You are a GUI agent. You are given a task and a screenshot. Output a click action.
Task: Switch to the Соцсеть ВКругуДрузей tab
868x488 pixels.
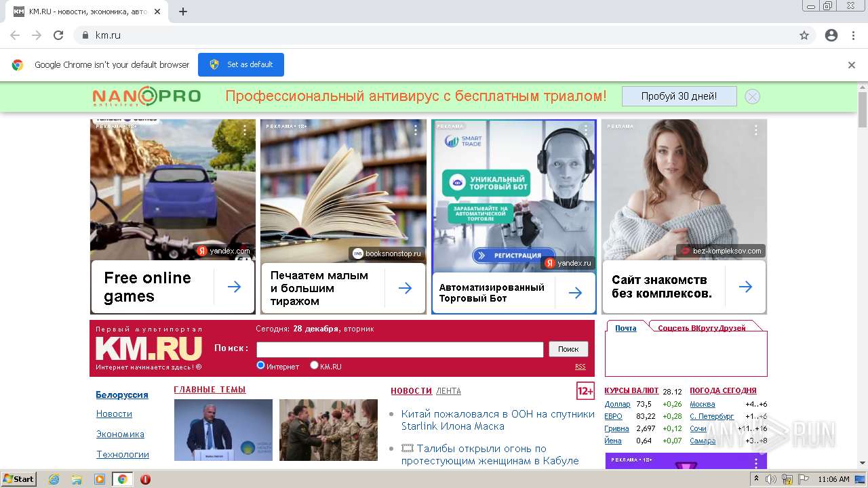coord(702,328)
